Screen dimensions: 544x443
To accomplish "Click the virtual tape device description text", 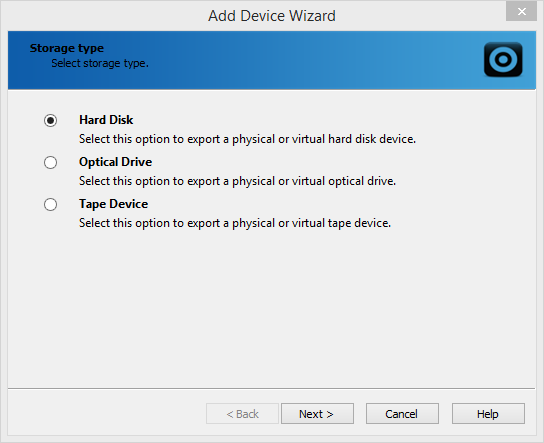I will tap(235, 223).
